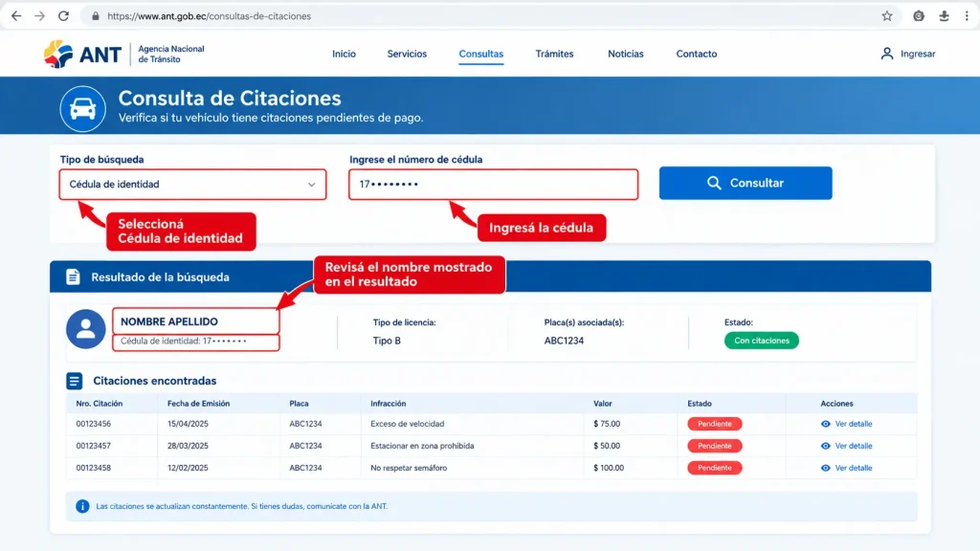Go to the Inicio menu item

344,54
